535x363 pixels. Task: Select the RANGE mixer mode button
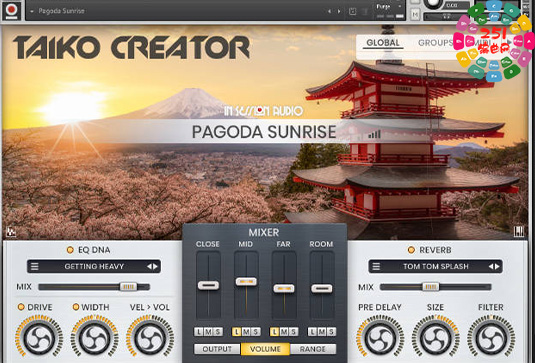coord(313,349)
